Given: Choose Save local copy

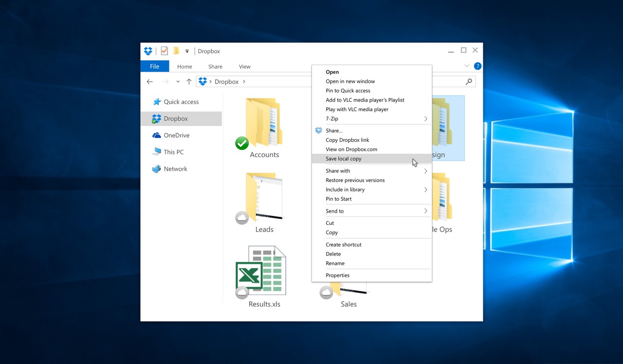Looking at the screenshot, I should coord(372,159).
